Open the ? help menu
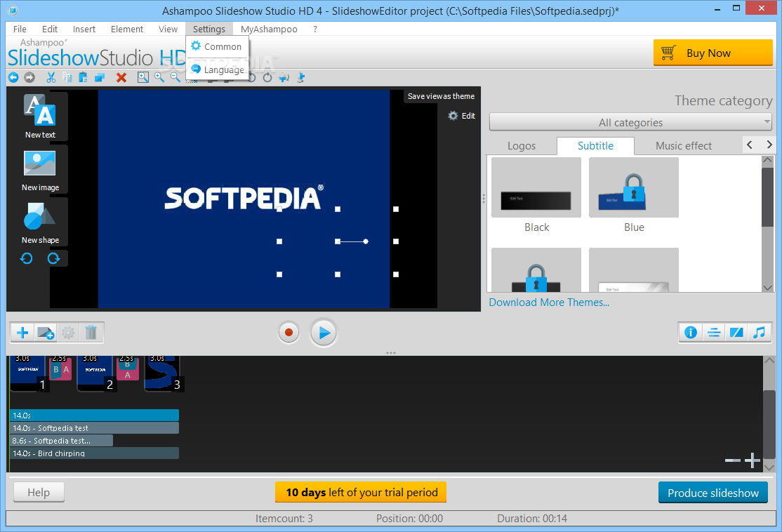 315,29
